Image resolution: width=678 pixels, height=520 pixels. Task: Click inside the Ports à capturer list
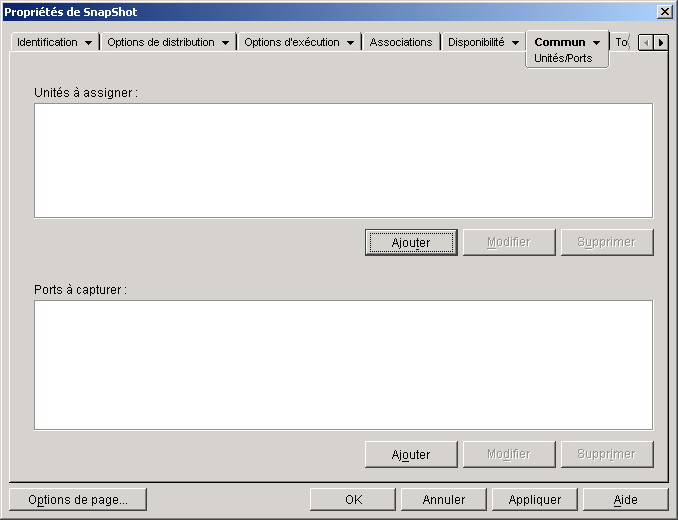point(343,365)
